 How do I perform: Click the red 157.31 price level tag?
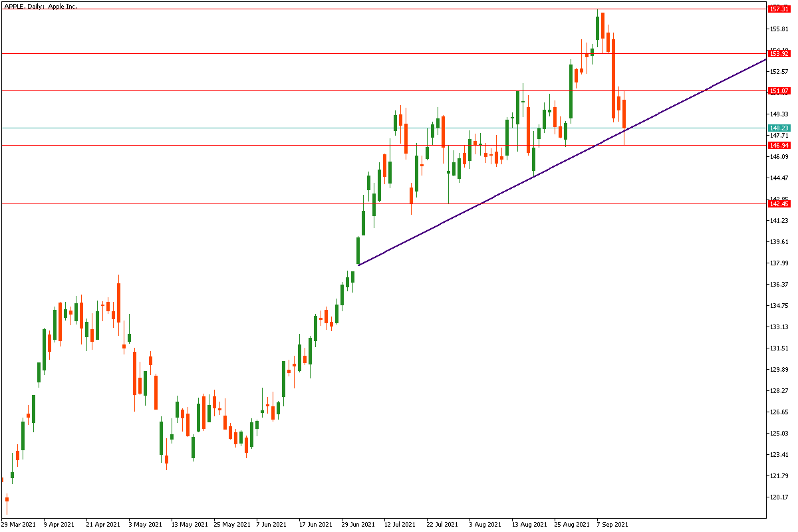[779, 9]
